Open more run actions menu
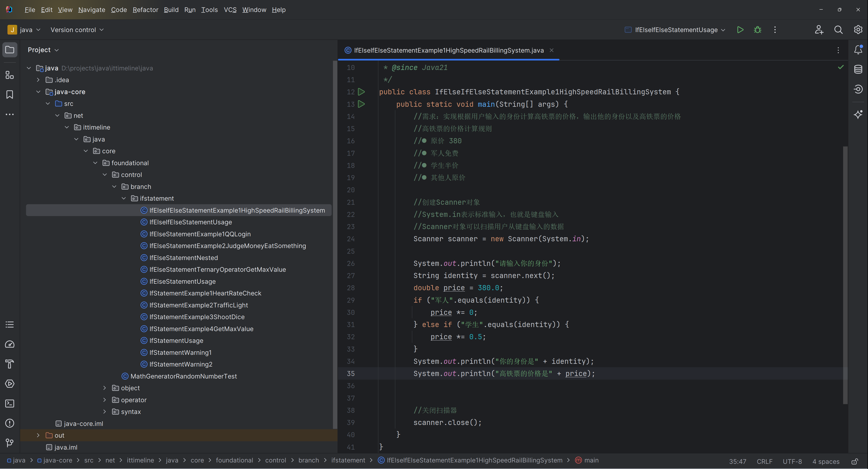868x469 pixels. (775, 30)
